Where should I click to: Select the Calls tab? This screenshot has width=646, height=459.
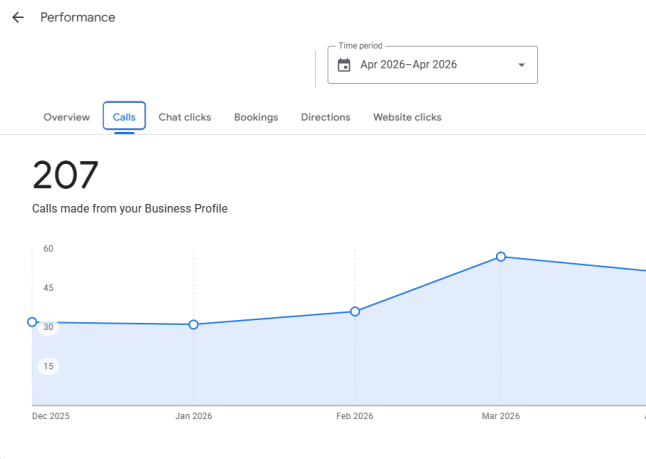click(x=124, y=117)
